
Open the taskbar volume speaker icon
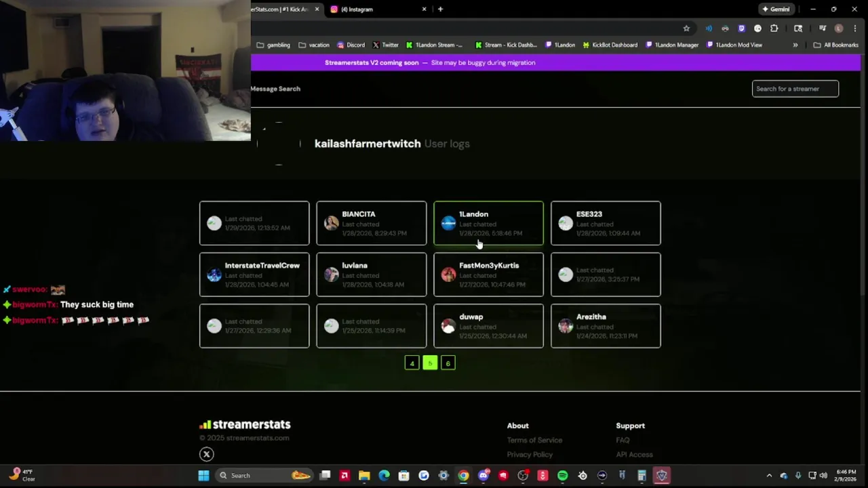(x=824, y=476)
